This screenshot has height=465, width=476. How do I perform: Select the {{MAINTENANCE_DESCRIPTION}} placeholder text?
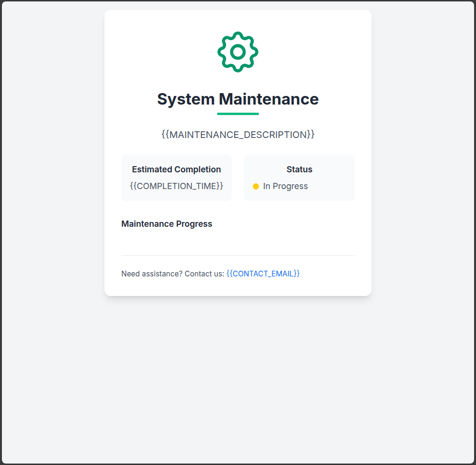238,134
